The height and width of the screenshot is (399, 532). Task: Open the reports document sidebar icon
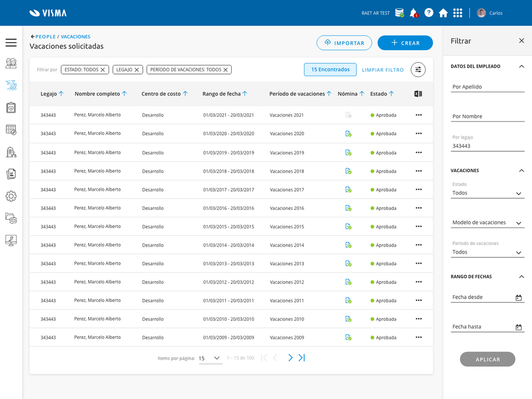[11, 174]
